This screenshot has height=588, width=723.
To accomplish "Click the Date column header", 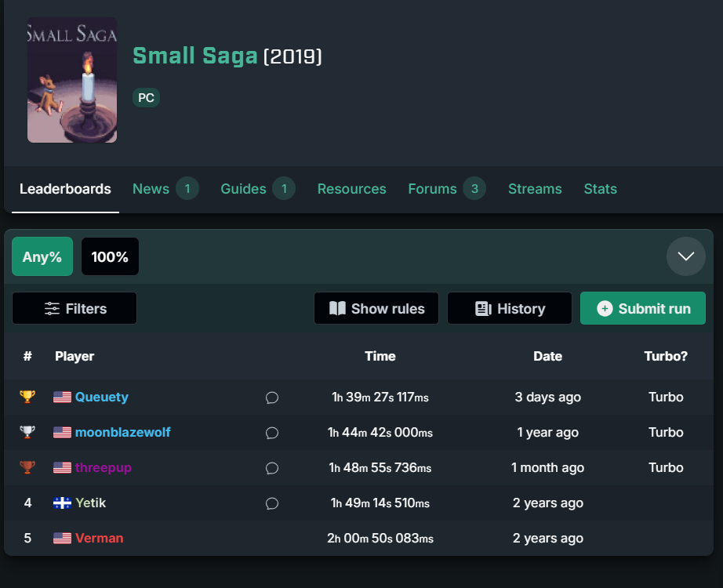I will tap(548, 356).
